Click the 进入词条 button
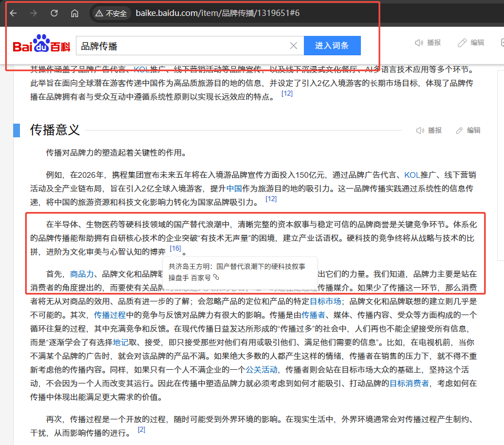 click(332, 46)
